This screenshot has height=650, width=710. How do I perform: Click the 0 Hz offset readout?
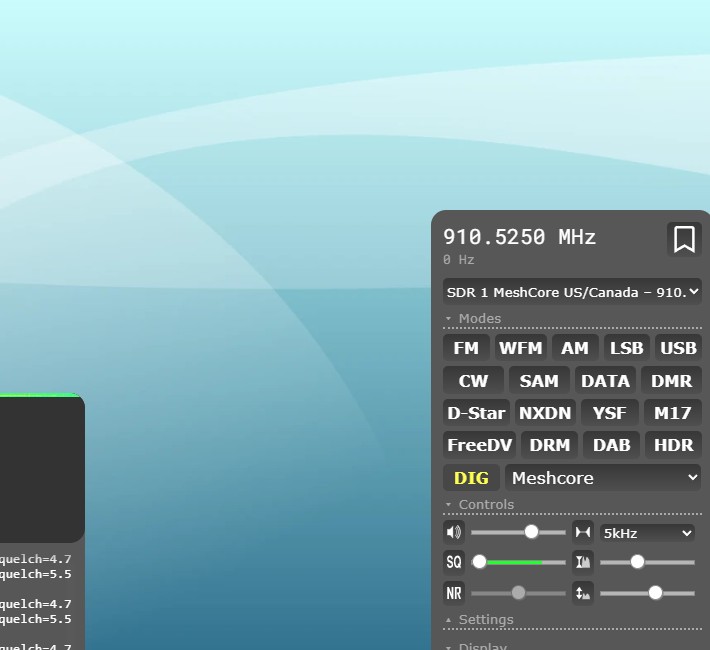459,260
